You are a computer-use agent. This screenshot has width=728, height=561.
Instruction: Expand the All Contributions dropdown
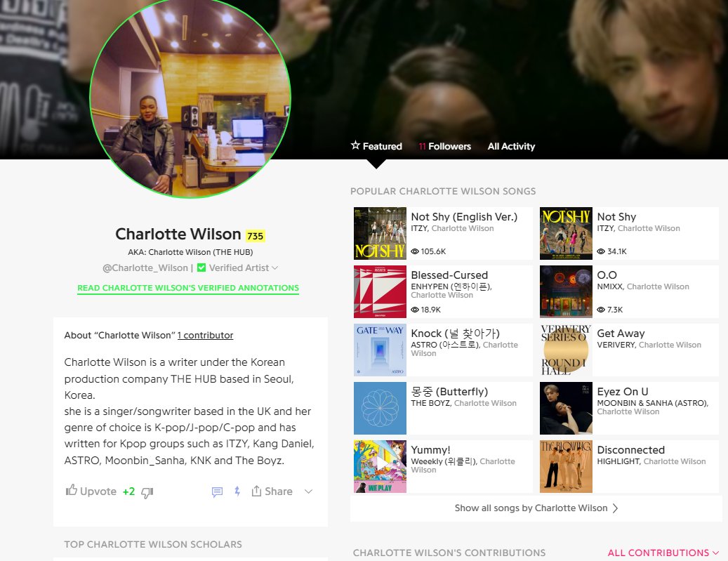pyautogui.click(x=663, y=553)
